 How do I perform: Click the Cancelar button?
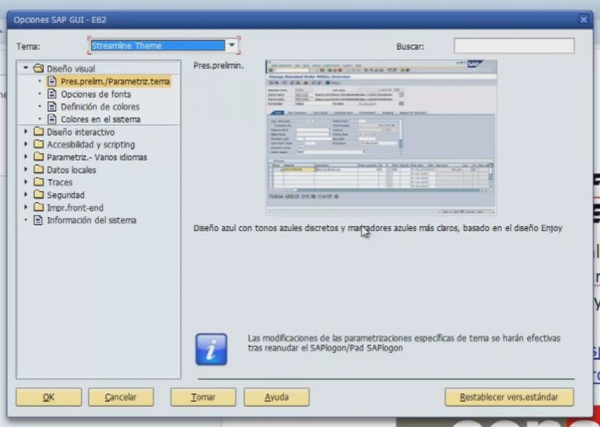click(121, 397)
